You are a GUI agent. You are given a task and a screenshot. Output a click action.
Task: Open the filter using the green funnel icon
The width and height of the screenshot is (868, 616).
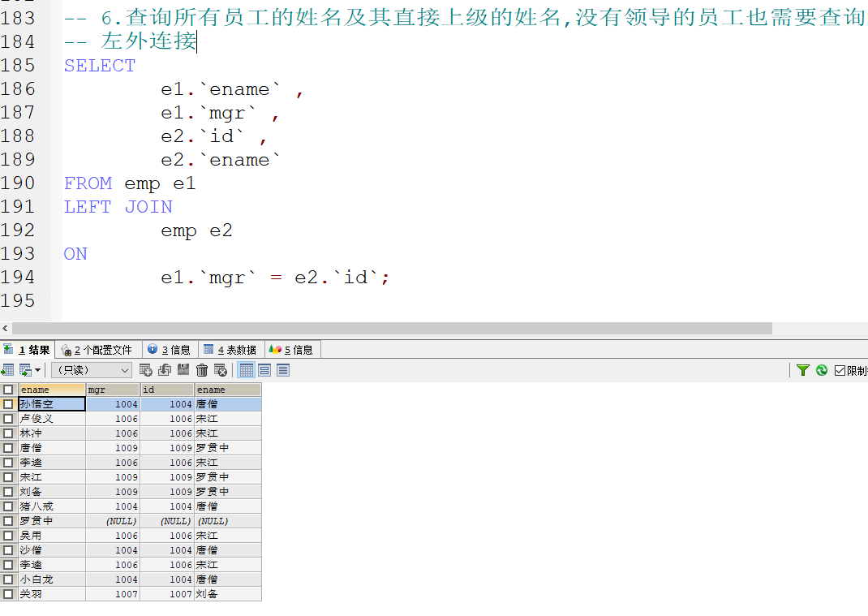[x=803, y=370]
